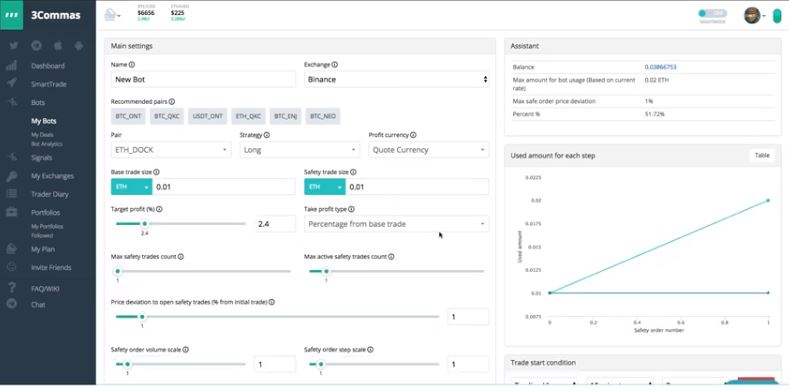Open the Exchange dropdown showing Binance
Image resolution: width=789 pixels, height=390 pixels.
click(397, 80)
